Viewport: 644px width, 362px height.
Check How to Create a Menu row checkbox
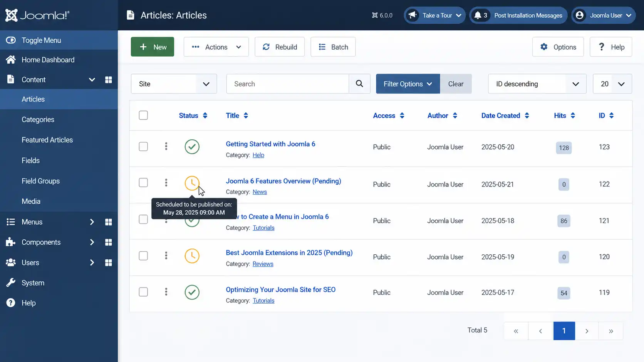click(143, 219)
